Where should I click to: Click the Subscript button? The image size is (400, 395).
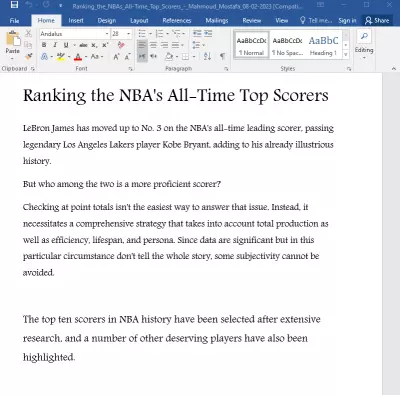[95, 45]
